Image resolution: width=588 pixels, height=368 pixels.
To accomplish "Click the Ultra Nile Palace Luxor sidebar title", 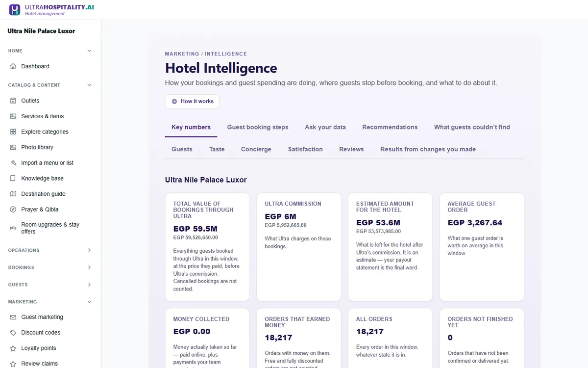I will tap(41, 31).
